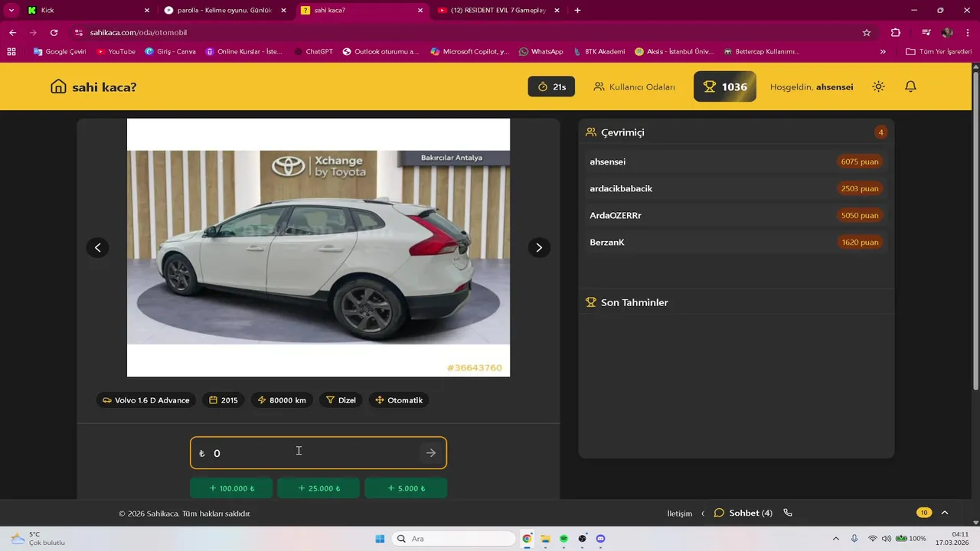Open the sahi kaca? home logo
The height and width of the screenshot is (551, 980).
pos(93,87)
